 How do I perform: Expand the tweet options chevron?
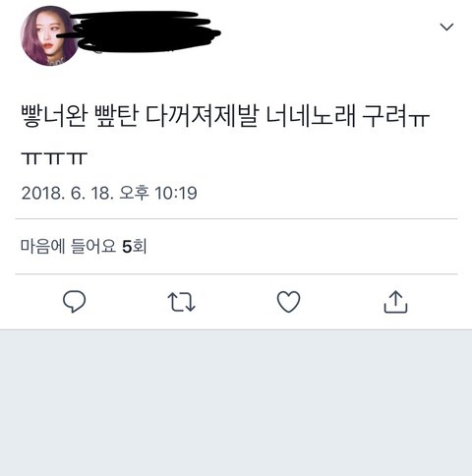(446, 27)
